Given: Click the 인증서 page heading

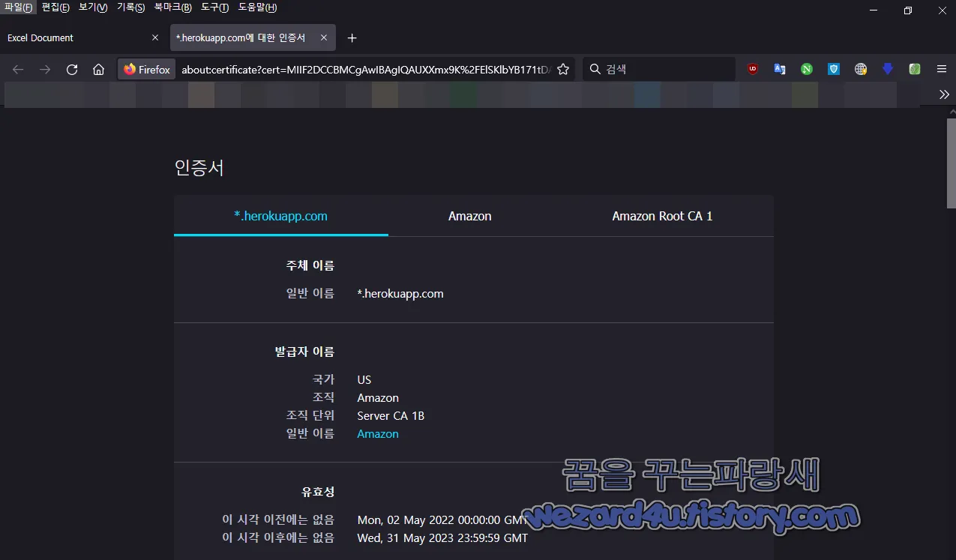Looking at the screenshot, I should pyautogui.click(x=199, y=168).
